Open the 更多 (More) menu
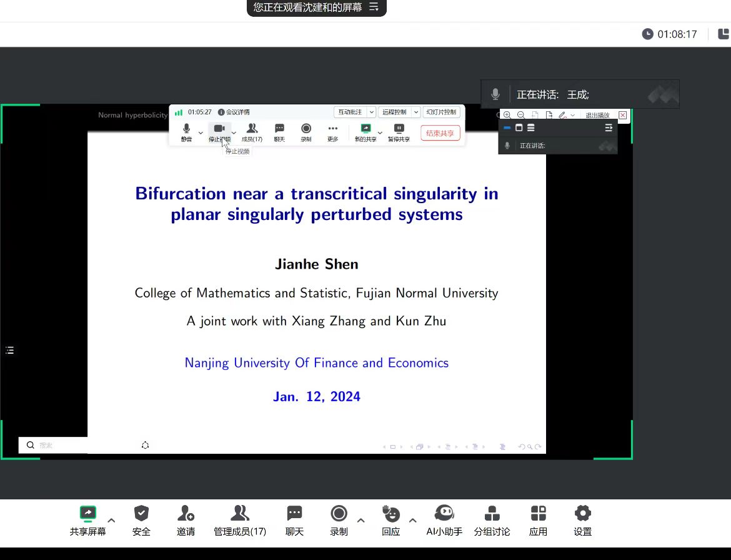 [332, 132]
